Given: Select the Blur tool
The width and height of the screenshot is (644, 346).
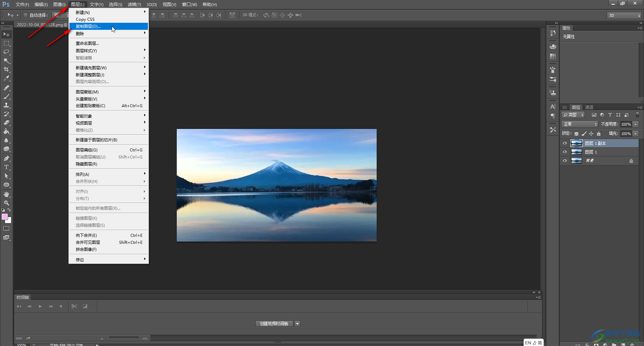Looking at the screenshot, I should tap(6, 140).
